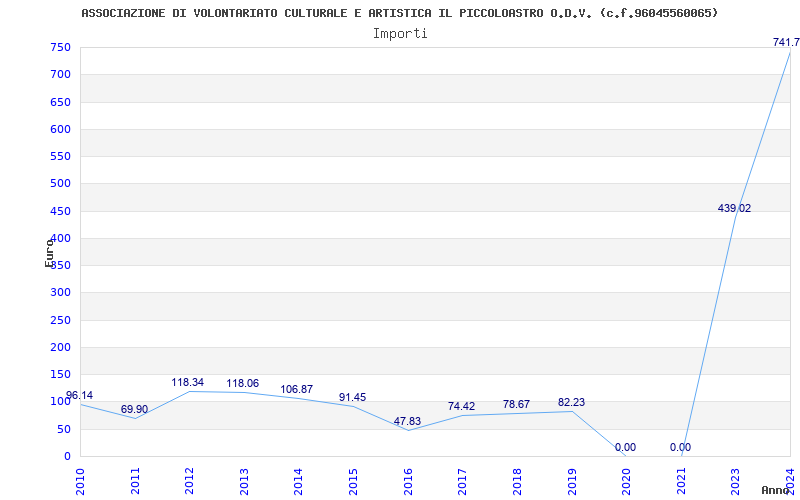Select the 118.06 value label above 2013
The height and width of the screenshot is (500, 800).
(243, 383)
